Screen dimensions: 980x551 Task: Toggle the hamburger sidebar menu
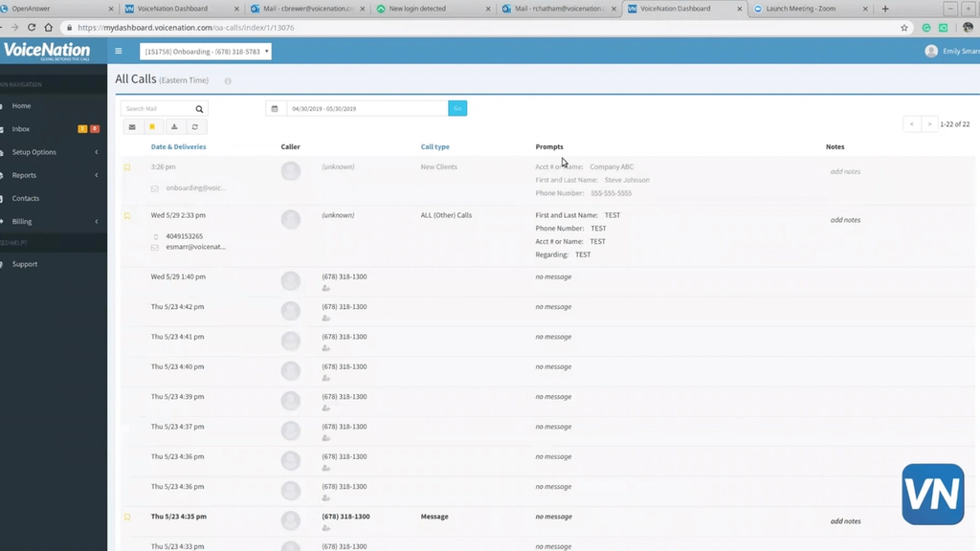tap(118, 52)
